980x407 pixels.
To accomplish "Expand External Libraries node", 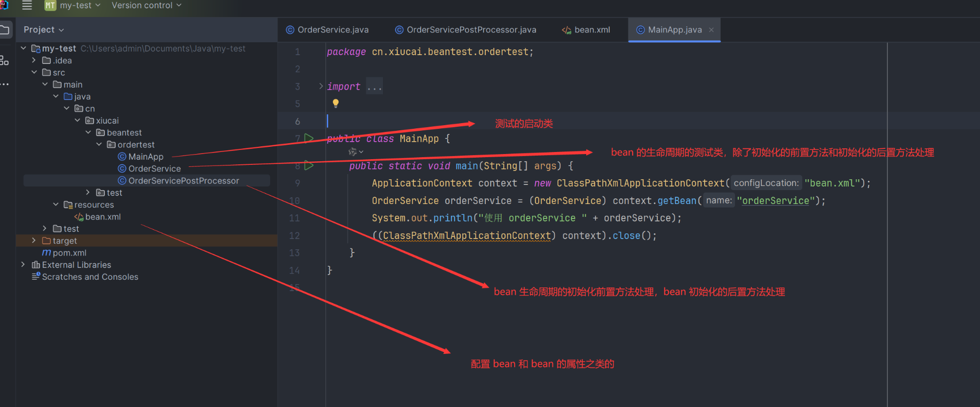I will click(x=23, y=265).
